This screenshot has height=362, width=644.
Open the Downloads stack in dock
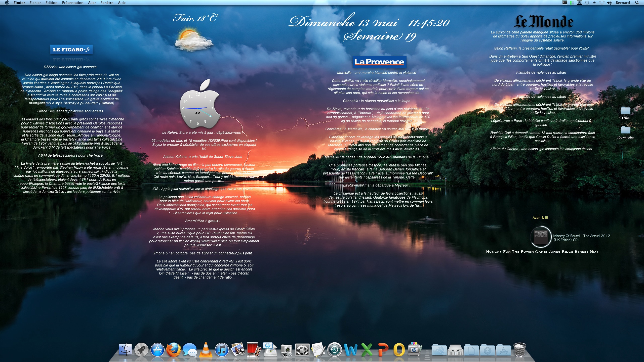tap(488, 349)
